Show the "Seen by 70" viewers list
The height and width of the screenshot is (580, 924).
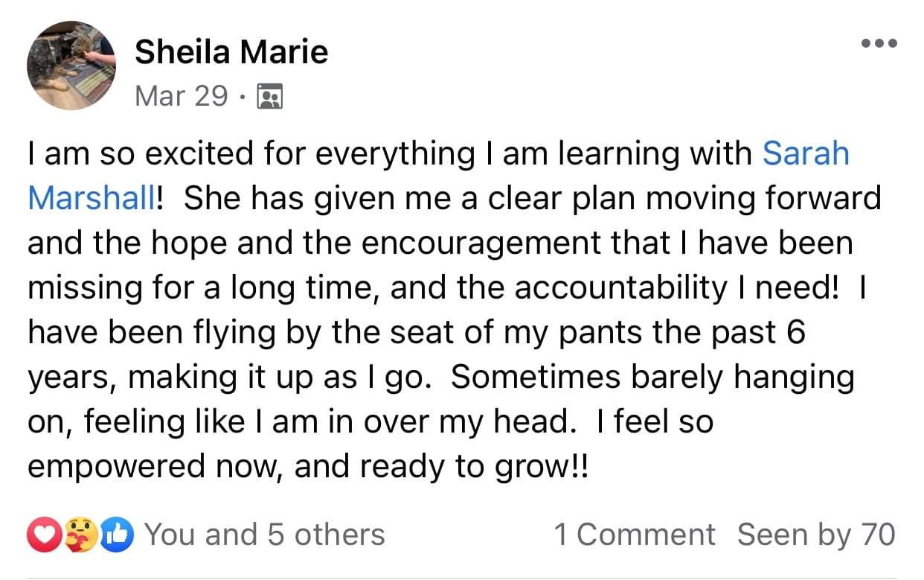(x=815, y=535)
